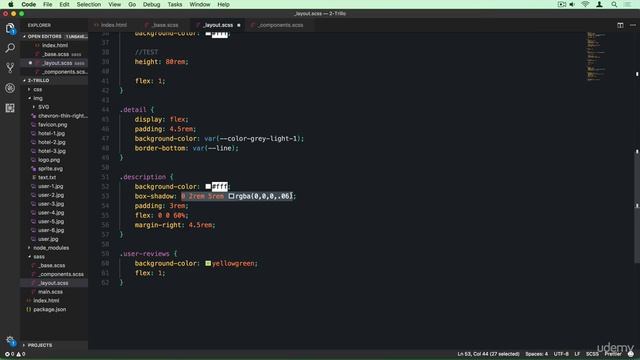Open the Explorer view in activity bar
640x360 pixels.
10,28
